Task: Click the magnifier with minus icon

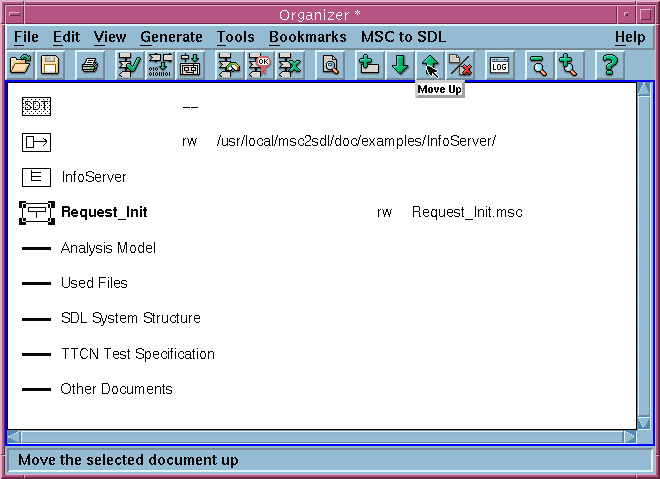Action: 538,65
